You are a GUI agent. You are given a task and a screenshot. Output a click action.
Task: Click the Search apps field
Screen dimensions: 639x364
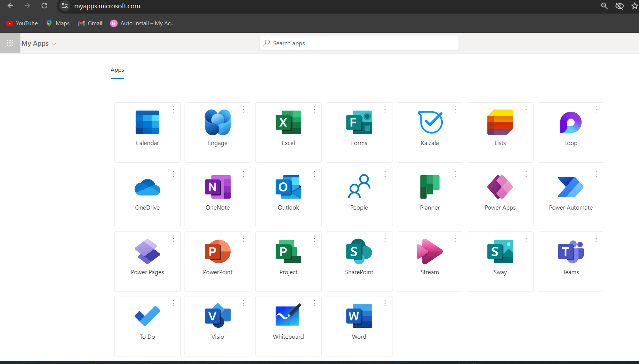359,43
